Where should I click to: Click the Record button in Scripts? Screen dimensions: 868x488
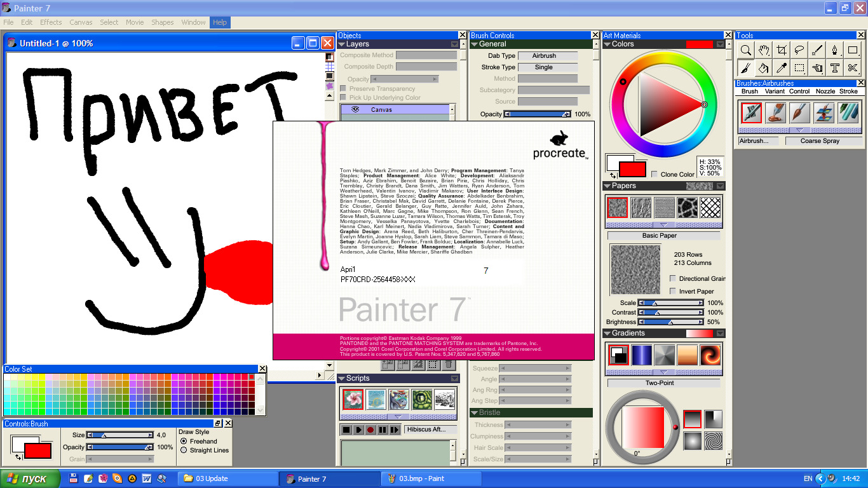[x=370, y=430]
